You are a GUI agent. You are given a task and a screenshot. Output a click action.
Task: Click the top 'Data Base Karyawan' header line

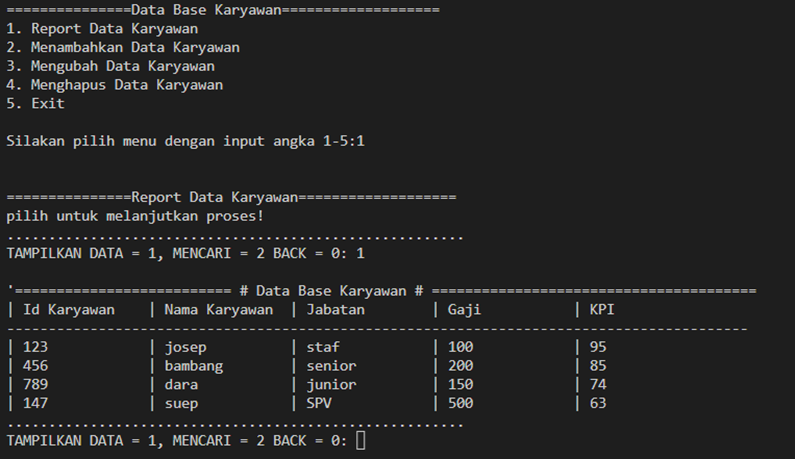coord(223,10)
